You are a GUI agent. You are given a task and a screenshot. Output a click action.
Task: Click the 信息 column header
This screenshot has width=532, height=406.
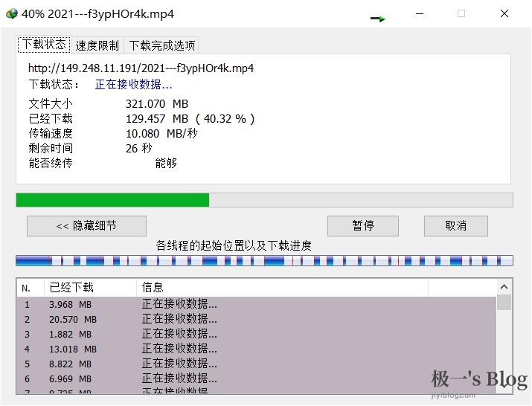282,288
